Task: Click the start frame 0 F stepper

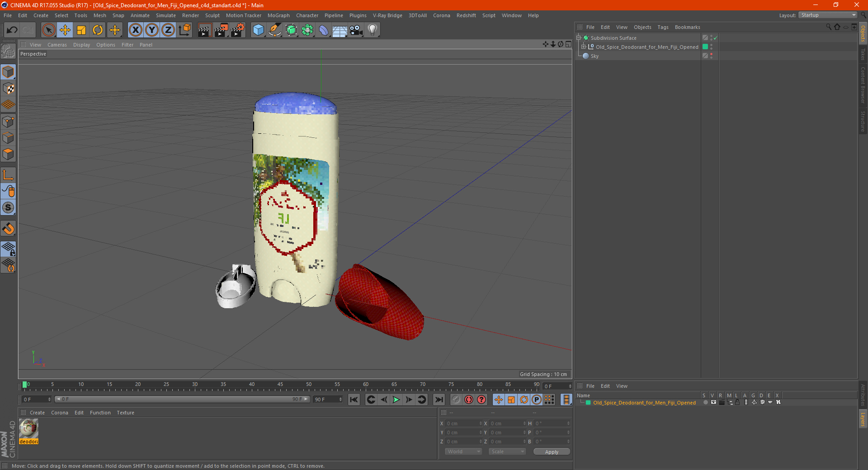Action: click(49, 399)
